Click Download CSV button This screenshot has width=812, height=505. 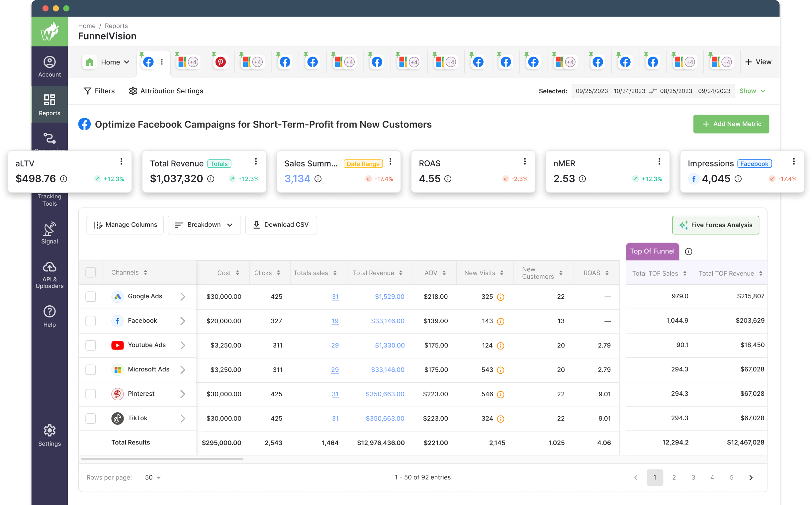pos(281,225)
